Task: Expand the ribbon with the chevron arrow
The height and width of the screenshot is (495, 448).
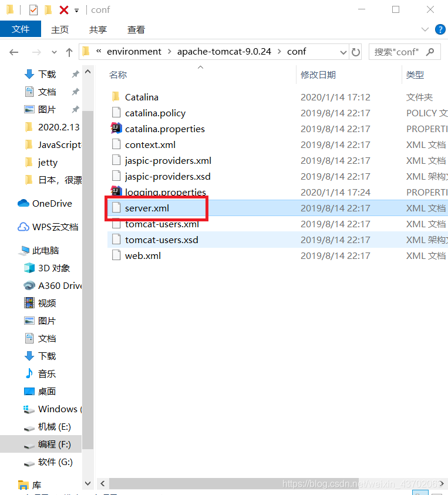Action: point(425,30)
